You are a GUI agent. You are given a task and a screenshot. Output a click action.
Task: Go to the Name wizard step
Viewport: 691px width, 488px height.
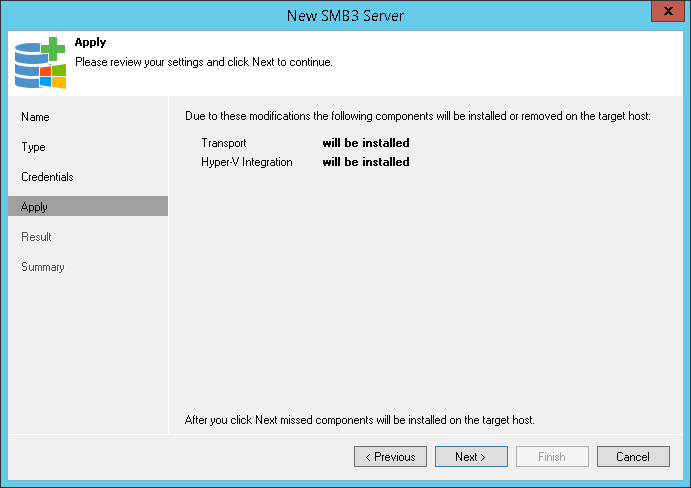click(35, 117)
